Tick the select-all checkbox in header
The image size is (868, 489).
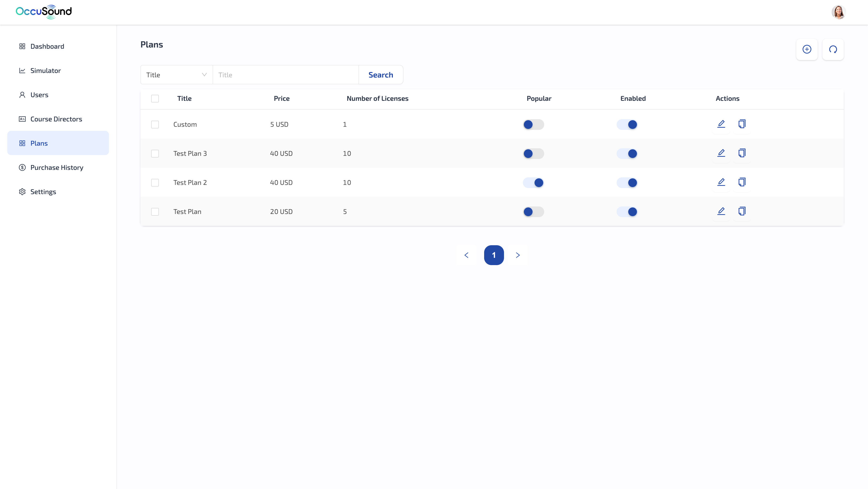(155, 98)
